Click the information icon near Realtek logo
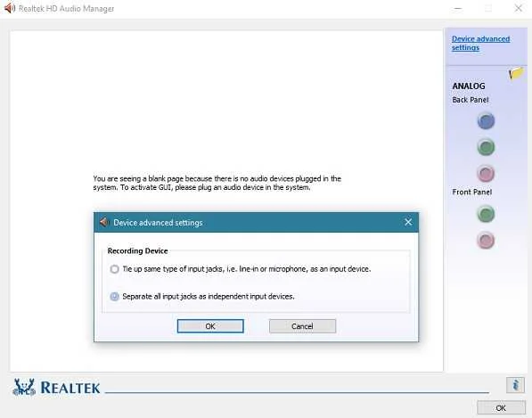Viewport: 532px width, 418px height. pyautogui.click(x=515, y=385)
